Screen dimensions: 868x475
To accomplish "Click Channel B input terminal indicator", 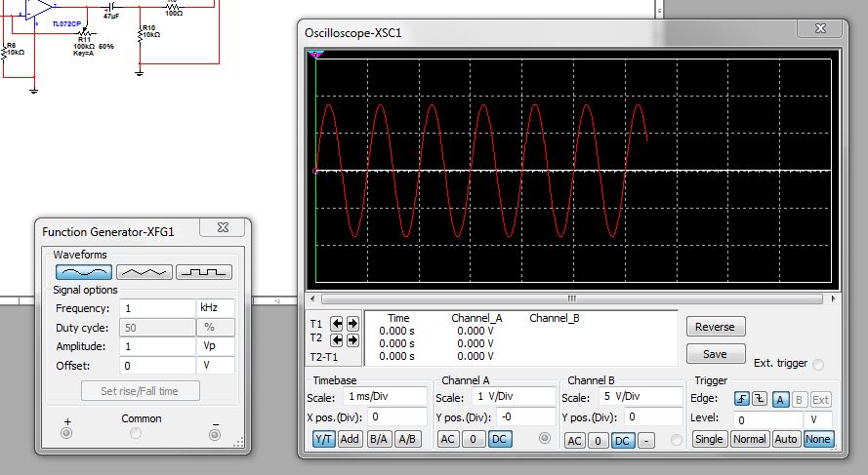I will (677, 440).
